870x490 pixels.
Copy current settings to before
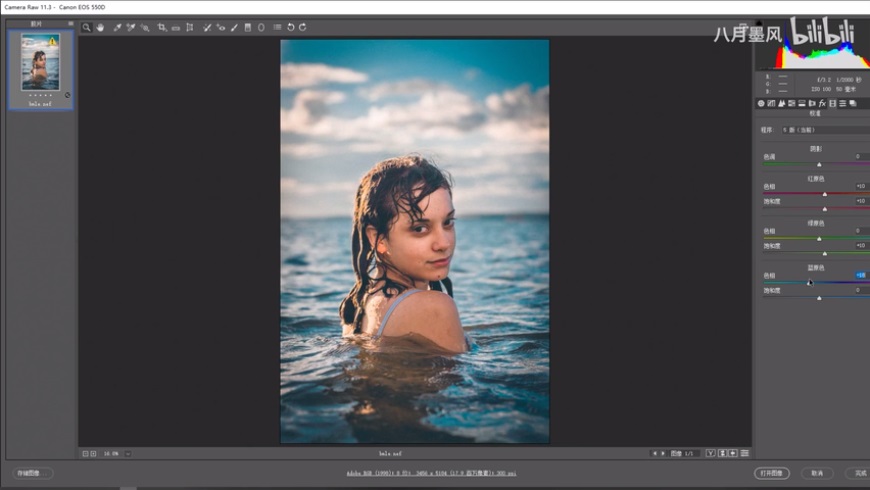tap(733, 453)
